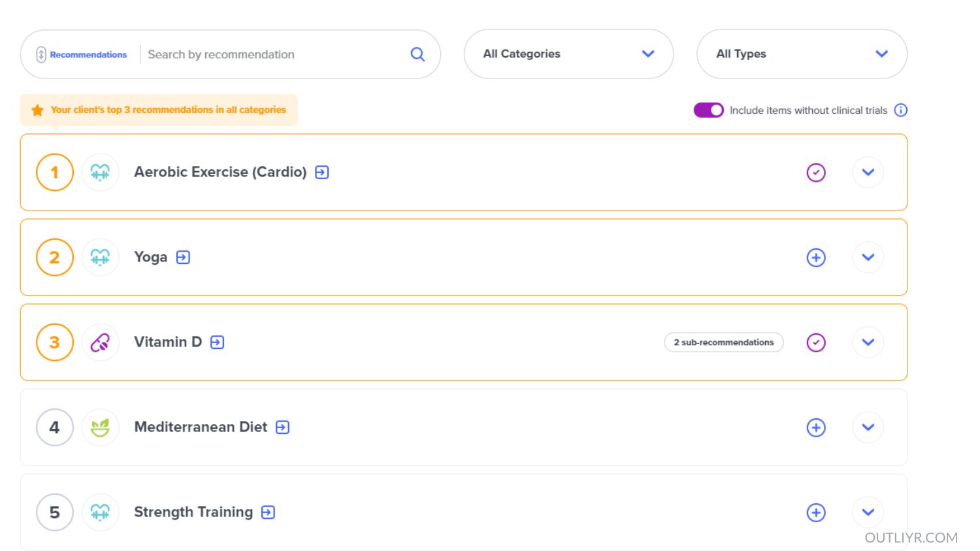Disable Include items without clinical trials

point(708,110)
